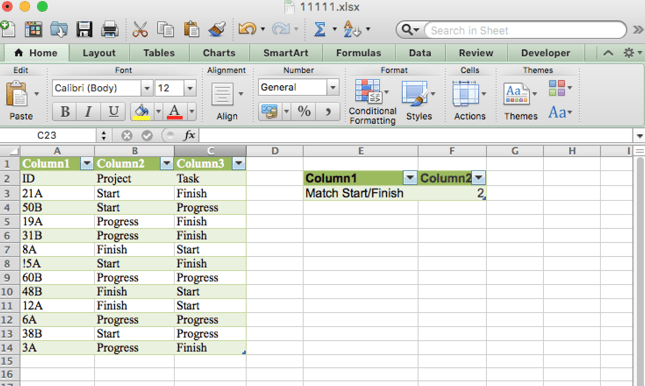Viewport: 645px width, 386px height.
Task: Switch to the Tables tab
Action: (159, 53)
